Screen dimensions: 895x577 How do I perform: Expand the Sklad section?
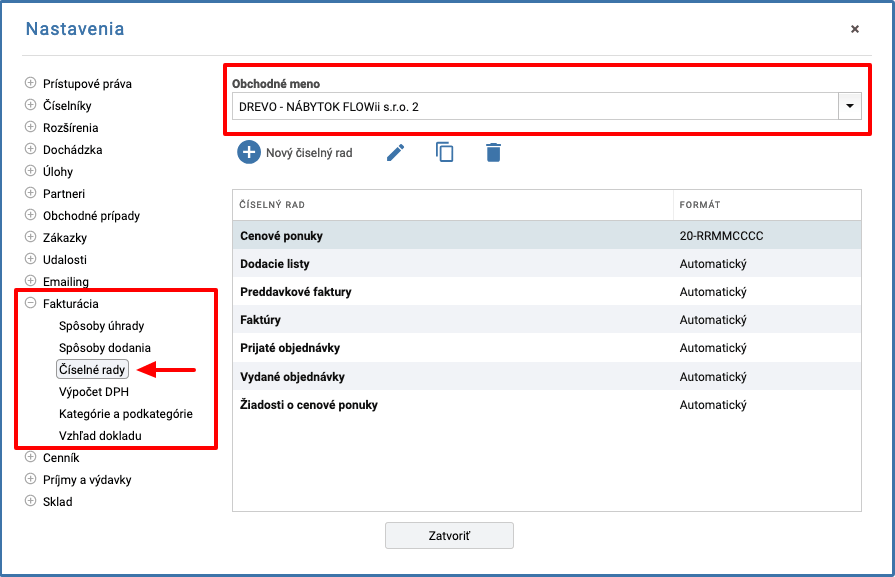31,501
